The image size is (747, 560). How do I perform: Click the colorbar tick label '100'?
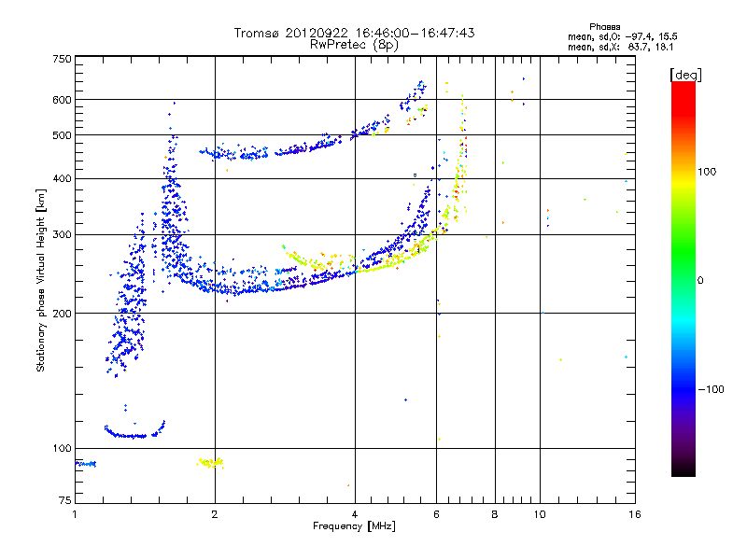pos(707,172)
